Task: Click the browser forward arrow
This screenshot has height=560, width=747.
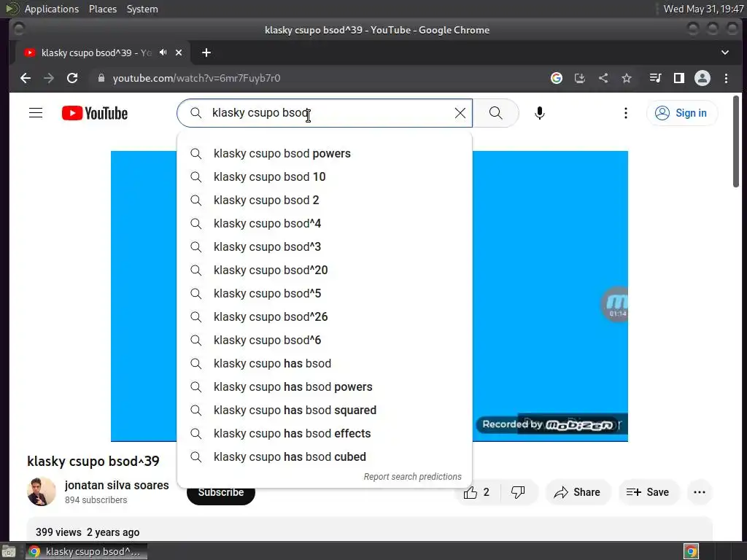Action: click(x=49, y=78)
